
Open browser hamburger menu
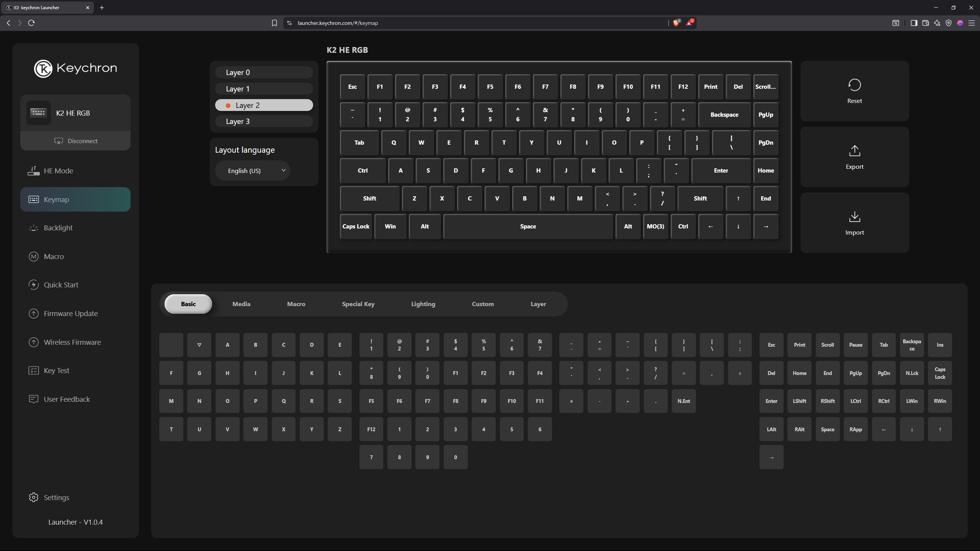[x=971, y=23]
